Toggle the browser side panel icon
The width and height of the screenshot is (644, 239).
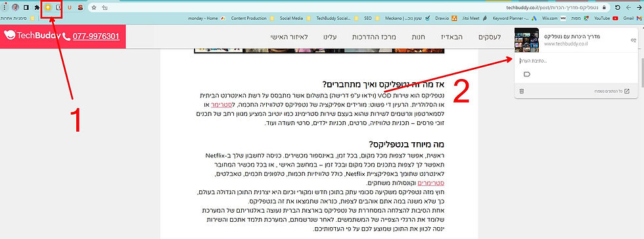26,7
